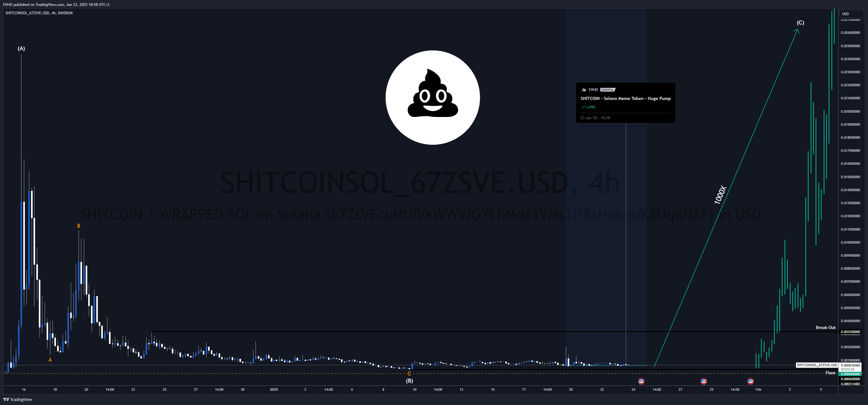The width and height of the screenshot is (868, 405).
Task: Click the '23 Jan '25 · 15:10' timestamp
Action: pos(595,118)
